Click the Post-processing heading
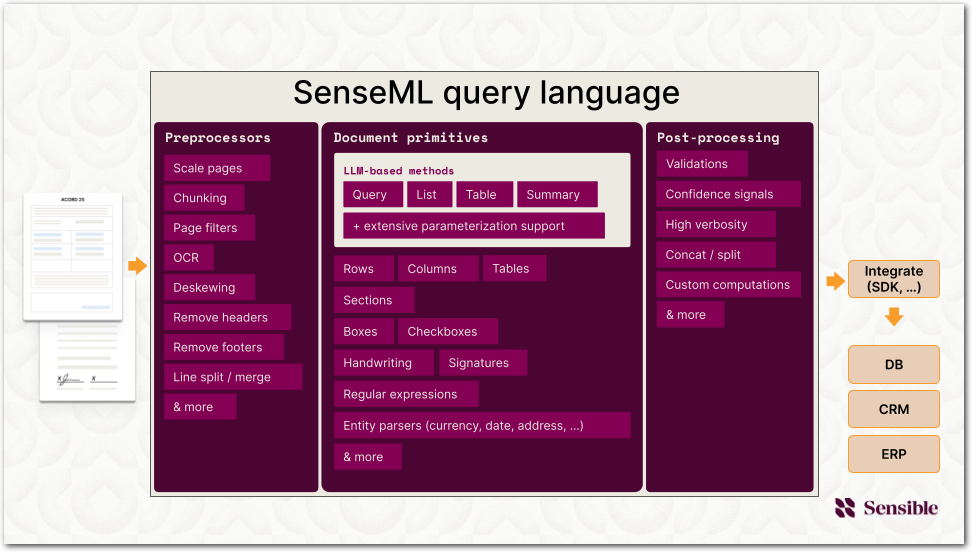This screenshot has height=552, width=972. tap(718, 138)
